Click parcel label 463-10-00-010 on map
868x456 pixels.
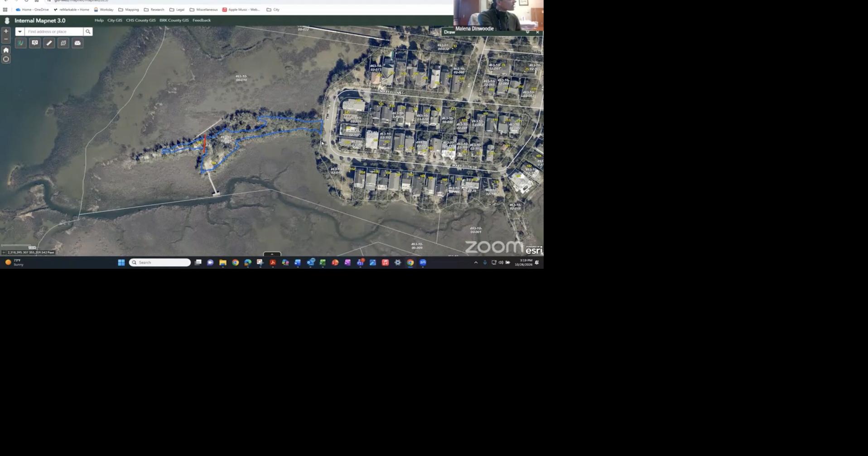[241, 78]
